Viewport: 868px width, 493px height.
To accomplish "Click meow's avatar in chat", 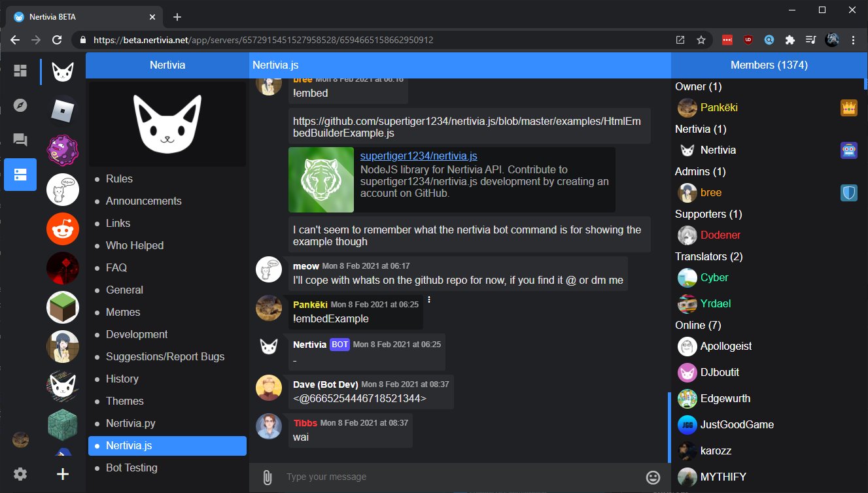I will [269, 270].
